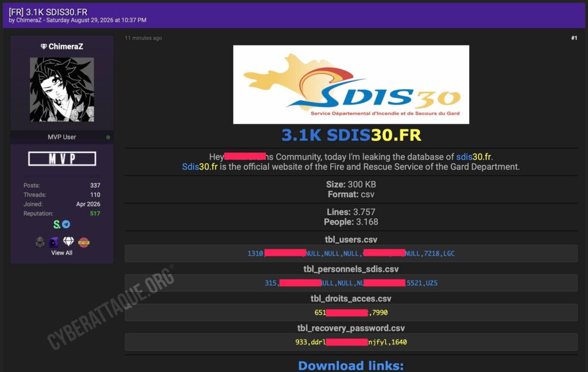588x372 pixels.
Task: Click the Size: 300 KB line
Action: pos(351,185)
